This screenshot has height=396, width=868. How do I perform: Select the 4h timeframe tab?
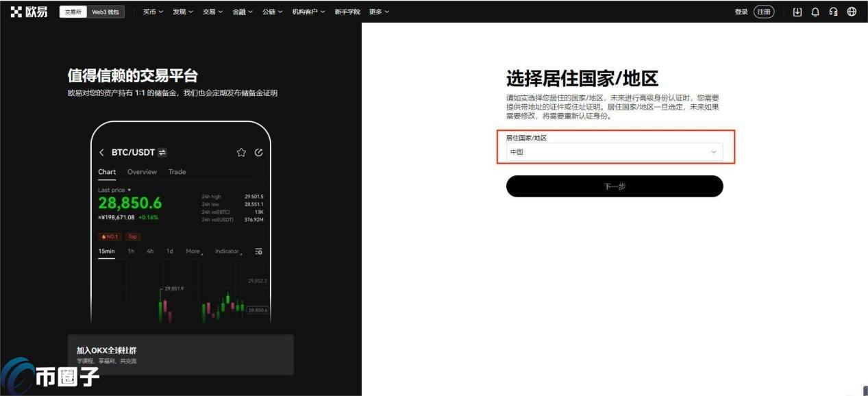click(150, 251)
